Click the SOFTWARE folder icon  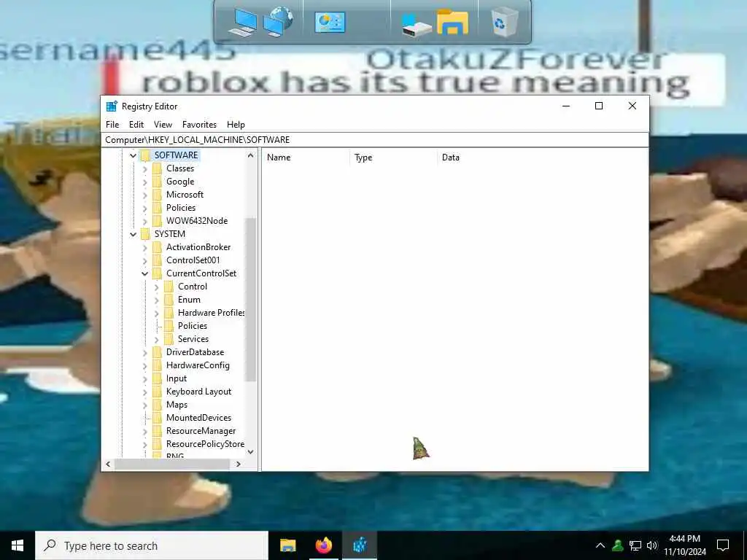[x=145, y=155]
